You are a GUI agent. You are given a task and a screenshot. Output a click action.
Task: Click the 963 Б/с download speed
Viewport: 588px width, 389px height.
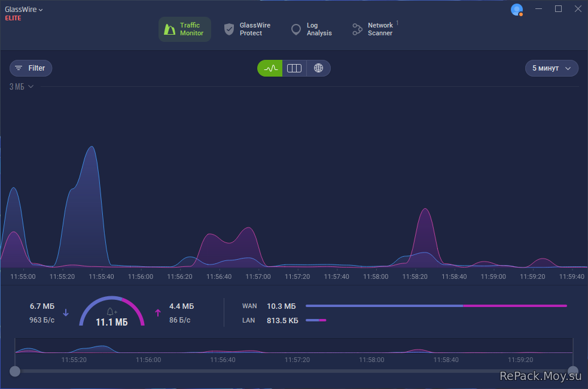[x=42, y=320]
